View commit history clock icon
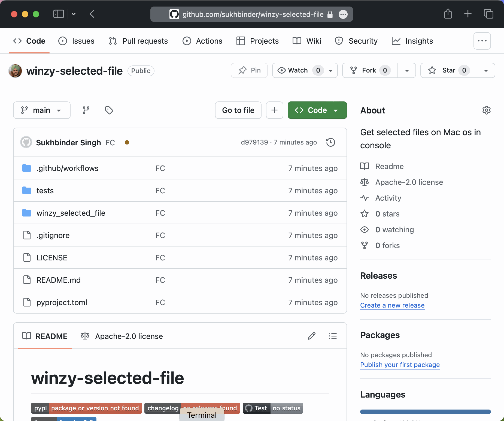504x421 pixels. (330, 142)
